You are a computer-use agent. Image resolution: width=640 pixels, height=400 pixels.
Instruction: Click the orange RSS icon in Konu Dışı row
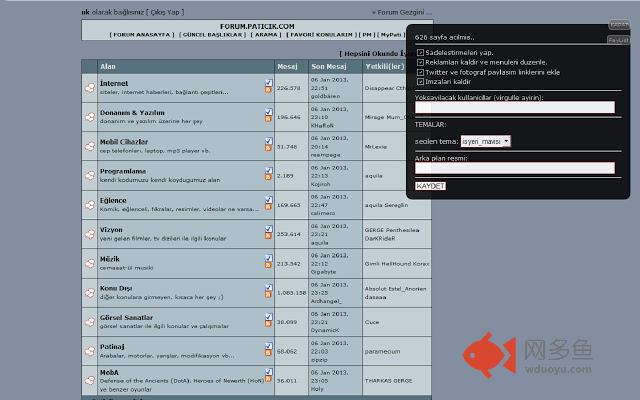pos(268,294)
